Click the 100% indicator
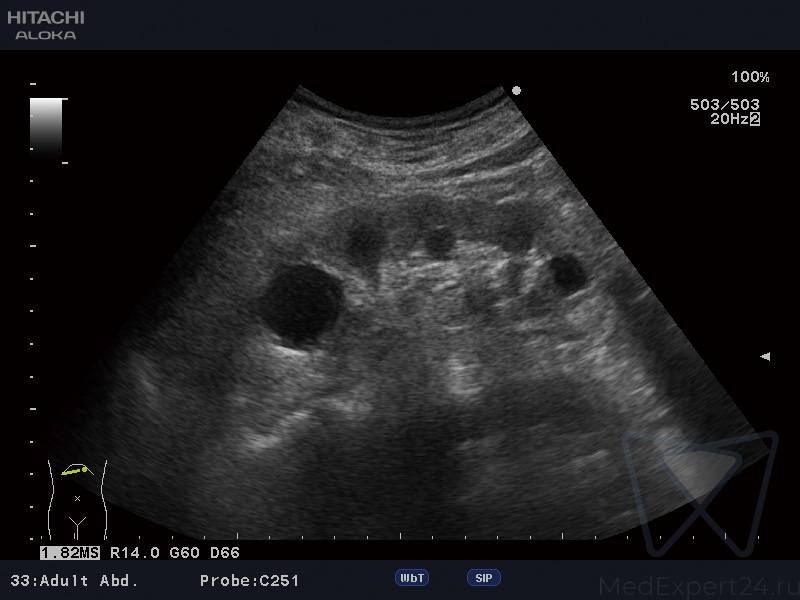The width and height of the screenshot is (800, 600). coord(750,77)
